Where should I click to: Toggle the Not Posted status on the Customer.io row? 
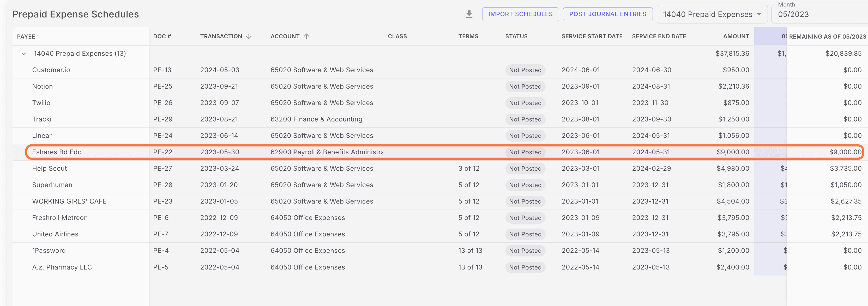pos(525,70)
